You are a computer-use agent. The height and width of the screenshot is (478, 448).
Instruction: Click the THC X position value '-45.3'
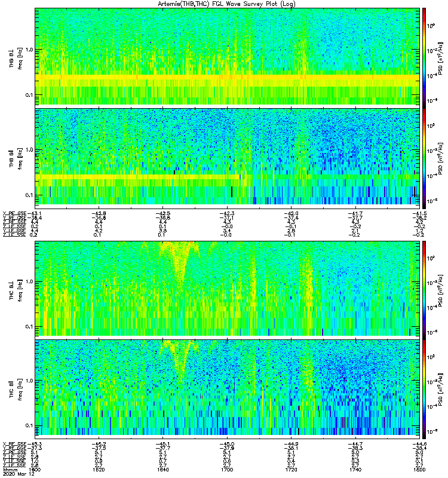[35, 444]
